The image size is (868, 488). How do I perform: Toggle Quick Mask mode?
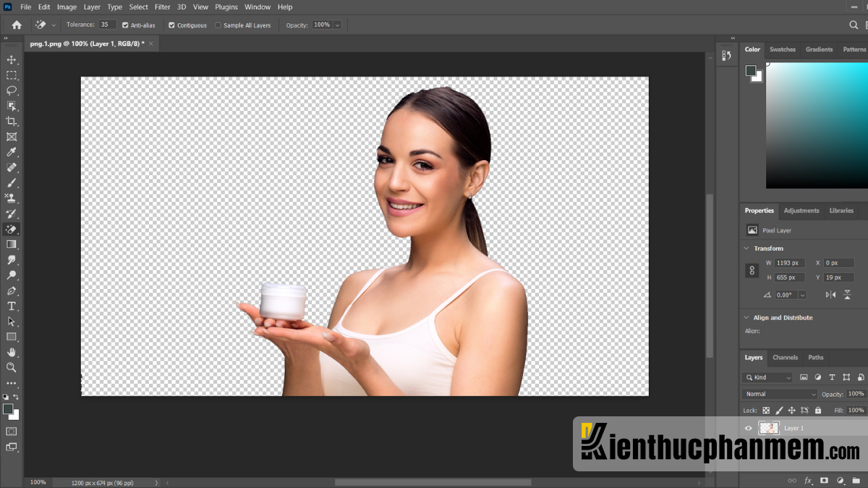pos(12,432)
